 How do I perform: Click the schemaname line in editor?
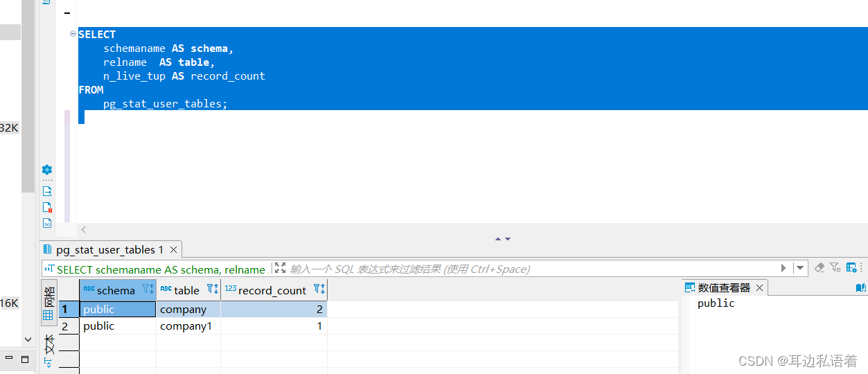[168, 48]
